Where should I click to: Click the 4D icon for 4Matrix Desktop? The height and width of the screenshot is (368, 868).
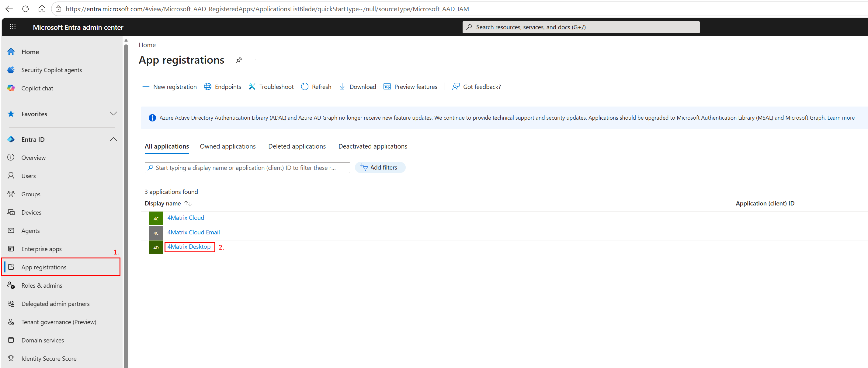[156, 247]
